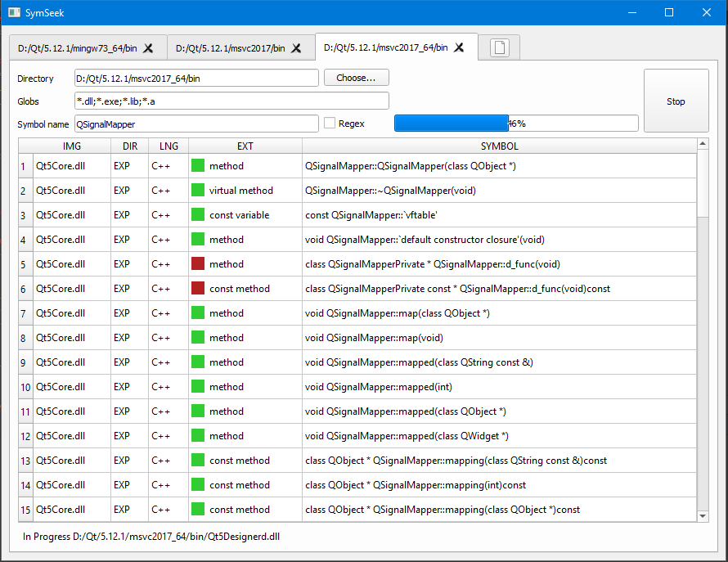
Task: Click the non-const d_func(void) symbol in row 5
Action: (x=432, y=264)
